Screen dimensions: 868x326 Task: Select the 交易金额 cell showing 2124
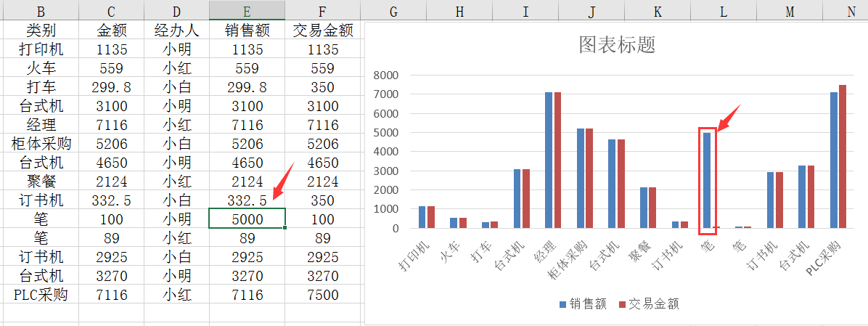coord(323,181)
